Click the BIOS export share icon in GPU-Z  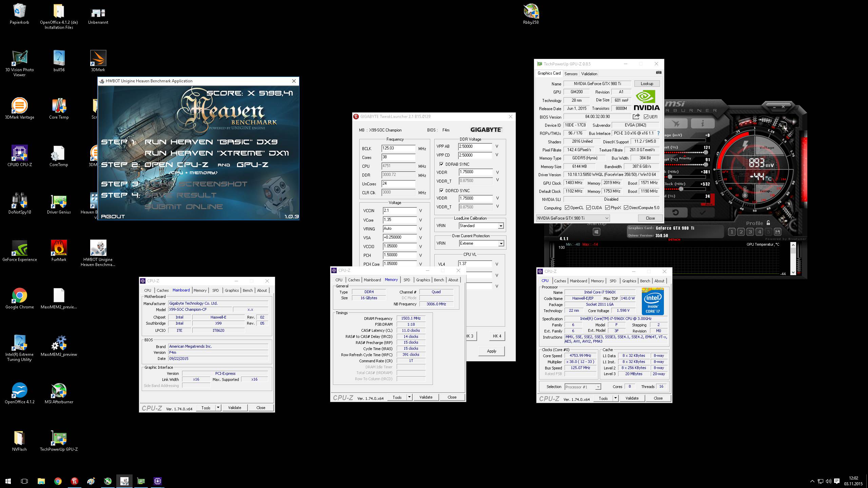pos(636,117)
